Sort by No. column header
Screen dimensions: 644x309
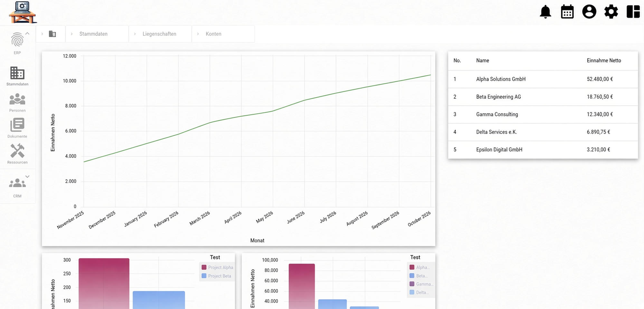click(457, 61)
